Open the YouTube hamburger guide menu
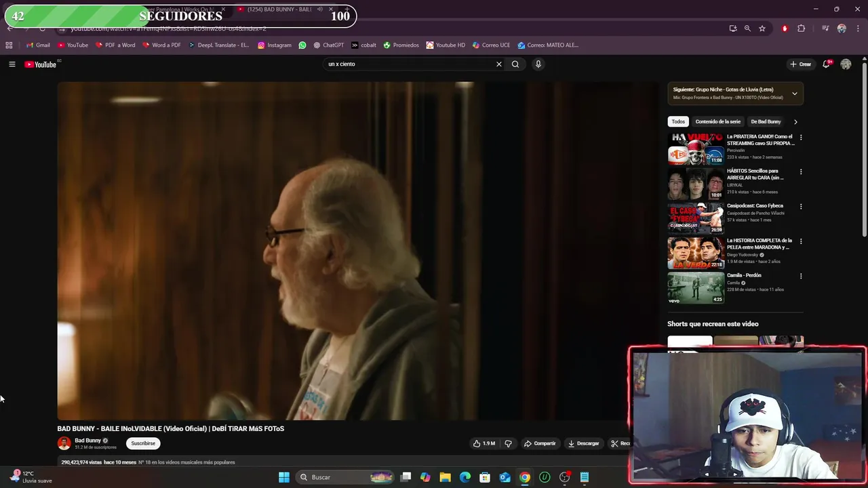 (x=12, y=64)
